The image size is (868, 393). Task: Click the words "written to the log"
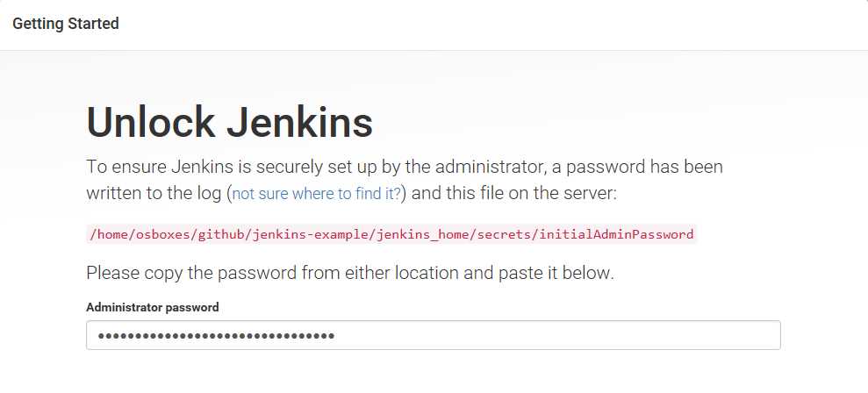[x=154, y=194]
